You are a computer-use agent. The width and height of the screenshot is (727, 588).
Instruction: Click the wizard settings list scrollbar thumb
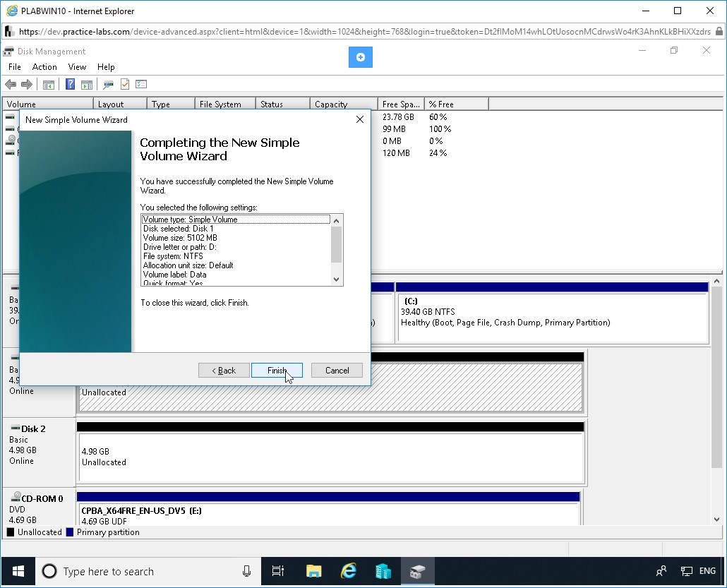(337, 245)
